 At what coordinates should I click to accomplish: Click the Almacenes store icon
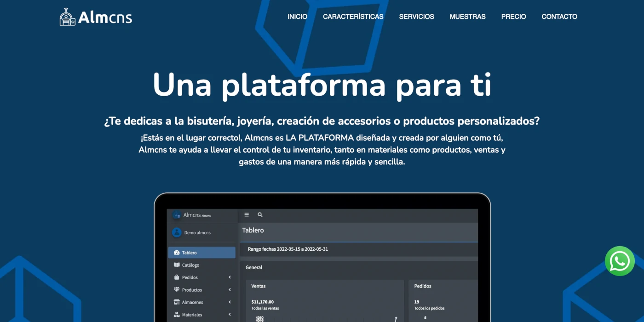[x=177, y=302]
